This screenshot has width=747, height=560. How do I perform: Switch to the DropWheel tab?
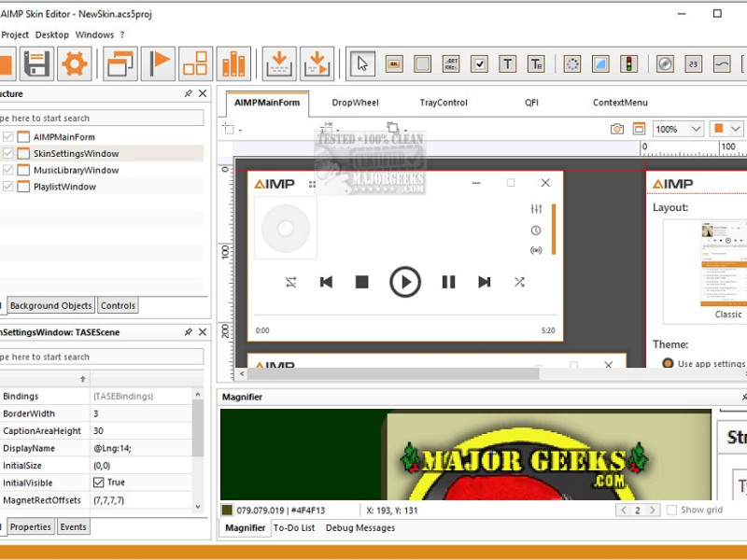point(355,103)
